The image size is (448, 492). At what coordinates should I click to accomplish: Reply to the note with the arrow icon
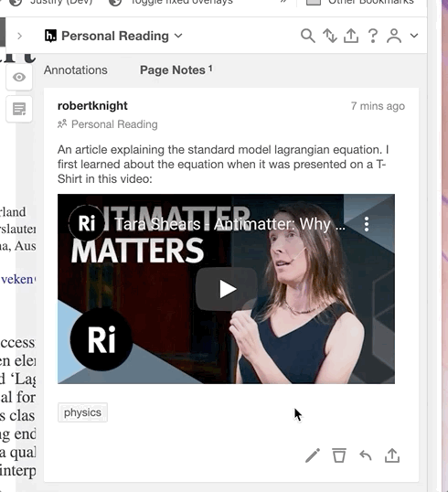pyautogui.click(x=366, y=455)
